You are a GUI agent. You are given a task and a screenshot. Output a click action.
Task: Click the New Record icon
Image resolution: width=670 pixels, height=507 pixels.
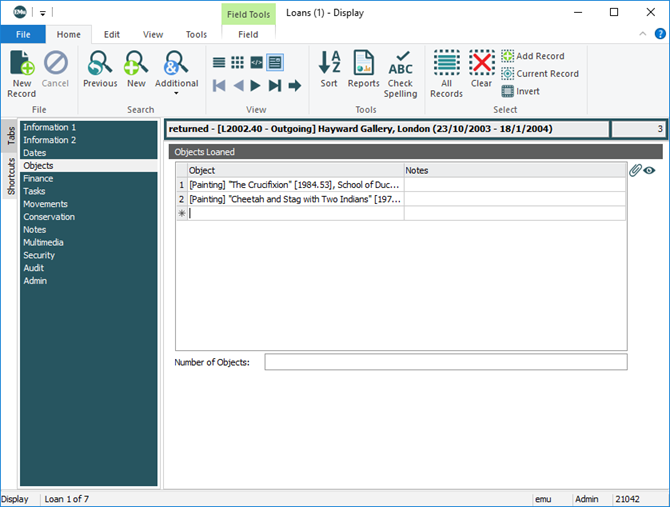tap(21, 73)
